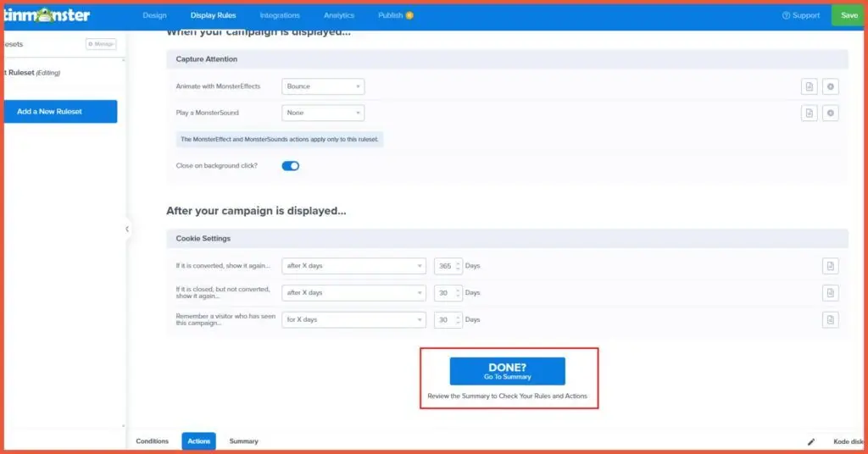Click the pencil edit icon at the bottom right

(x=811, y=441)
